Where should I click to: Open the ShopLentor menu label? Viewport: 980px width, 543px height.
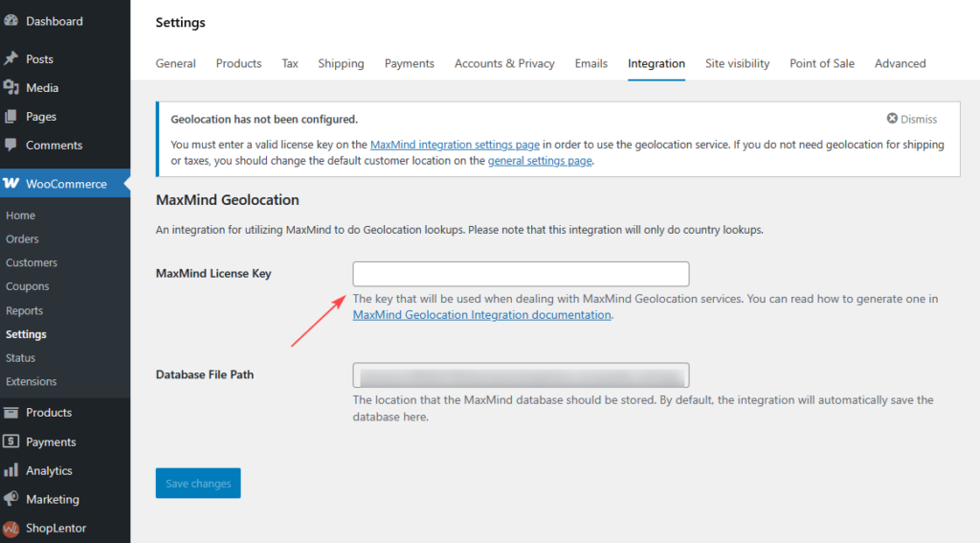coord(56,528)
